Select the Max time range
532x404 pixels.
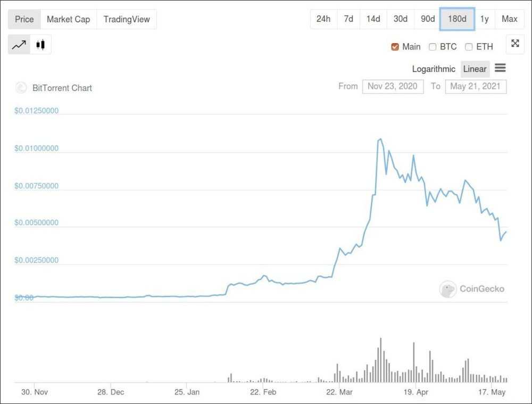(x=509, y=19)
